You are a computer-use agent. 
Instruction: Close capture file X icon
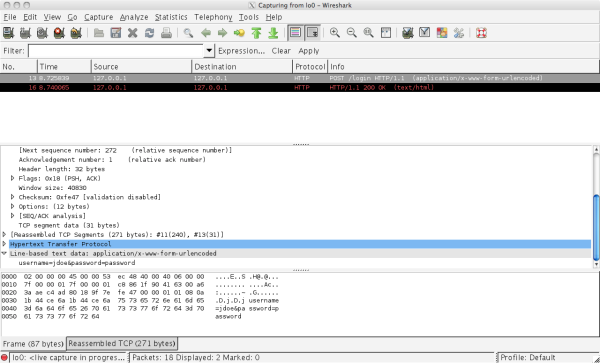click(132, 33)
